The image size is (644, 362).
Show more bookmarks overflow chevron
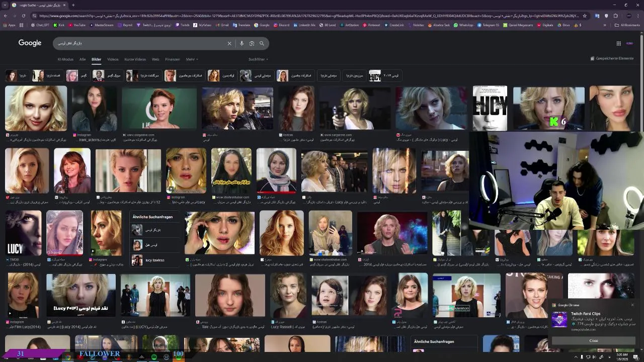point(605,25)
